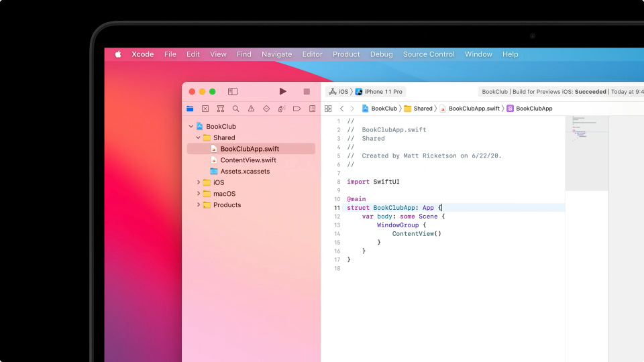The image size is (644, 362).
Task: Expand the macOS folder
Action: click(199, 193)
